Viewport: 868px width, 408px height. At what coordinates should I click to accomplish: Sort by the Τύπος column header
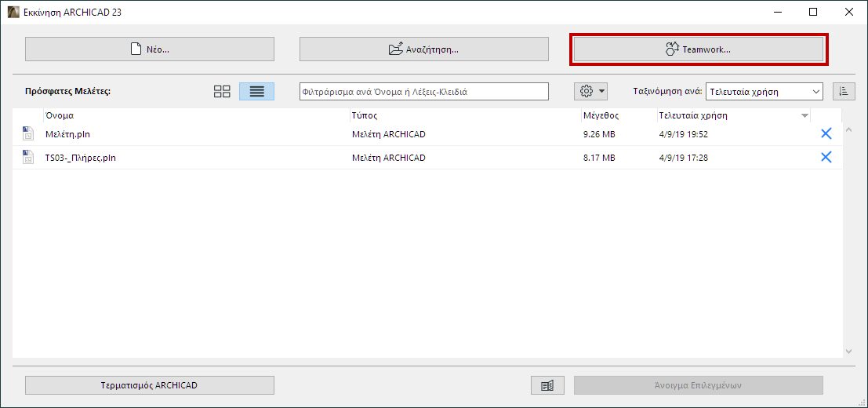365,115
